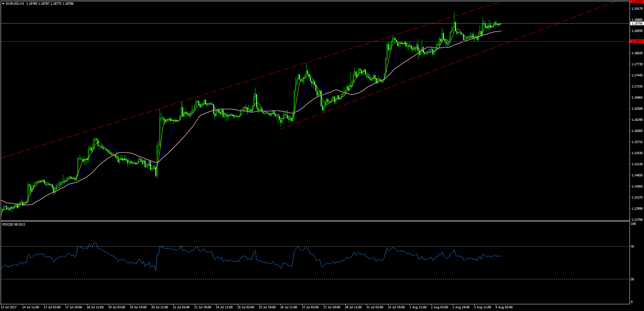The height and width of the screenshot is (311, 644).
Task: Click the 24 Jul 11:00 time label
Action: coord(224,307)
